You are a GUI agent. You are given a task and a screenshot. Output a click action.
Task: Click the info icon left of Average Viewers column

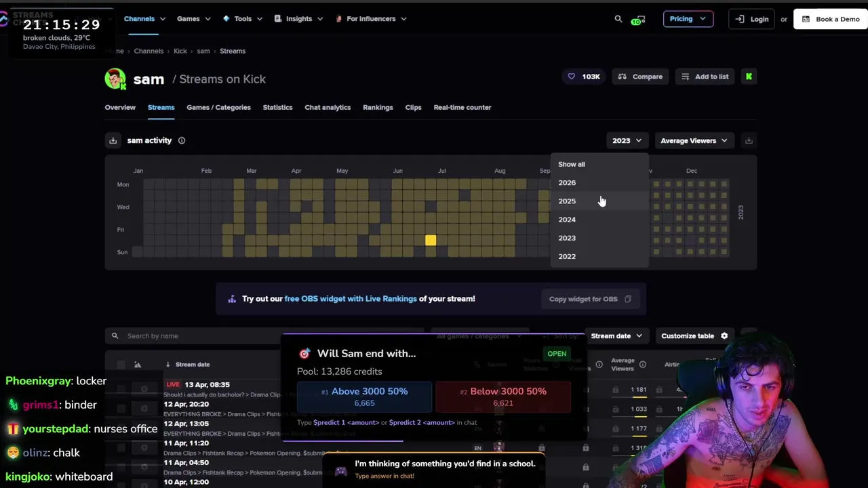(x=599, y=365)
